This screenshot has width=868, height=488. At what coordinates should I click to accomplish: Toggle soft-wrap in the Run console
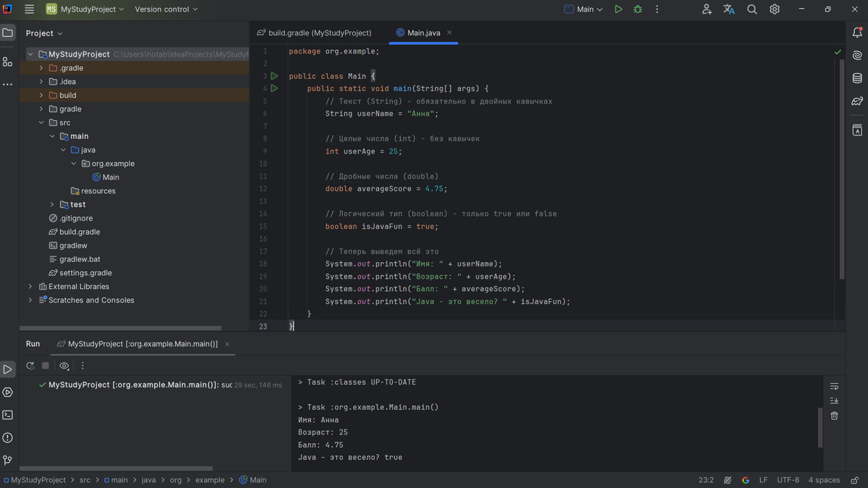(x=834, y=386)
